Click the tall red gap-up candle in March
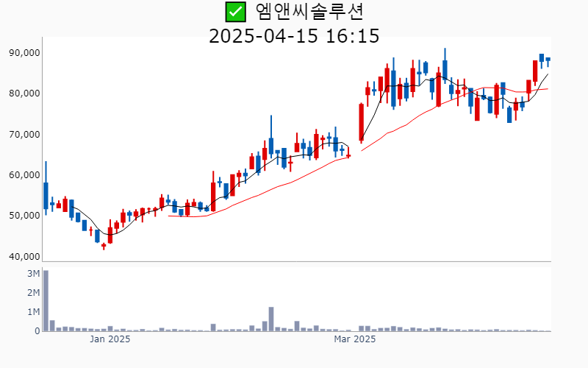 click(x=361, y=123)
